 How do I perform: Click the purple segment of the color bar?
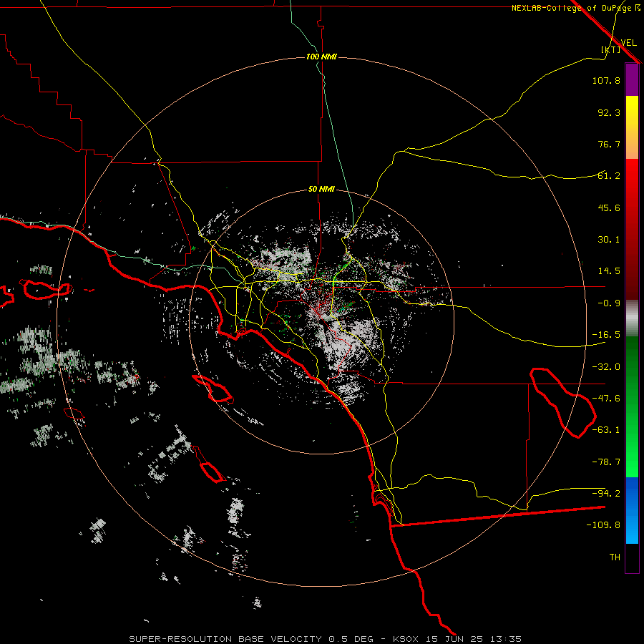tap(632, 79)
